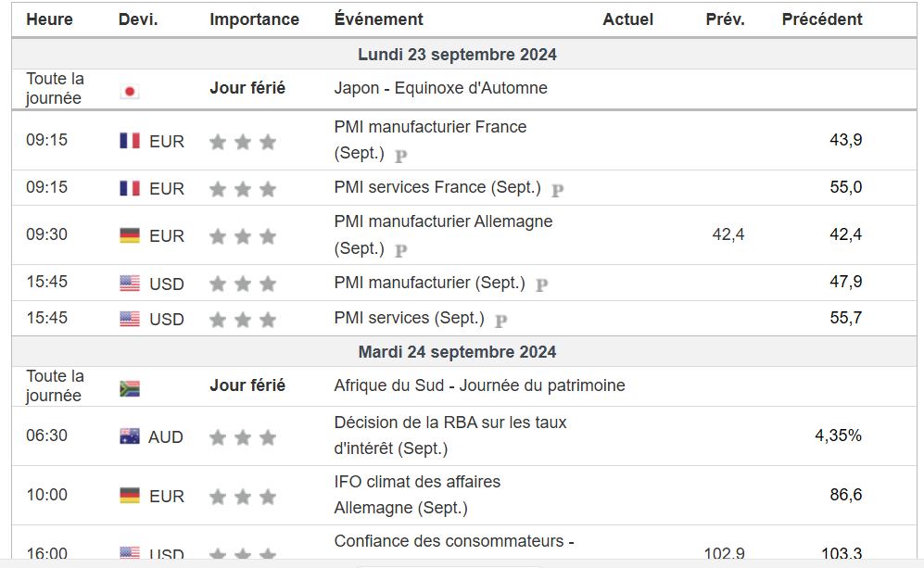Image resolution: width=924 pixels, height=568 pixels.
Task: Open Décision de la RBA event
Action: coord(449,423)
